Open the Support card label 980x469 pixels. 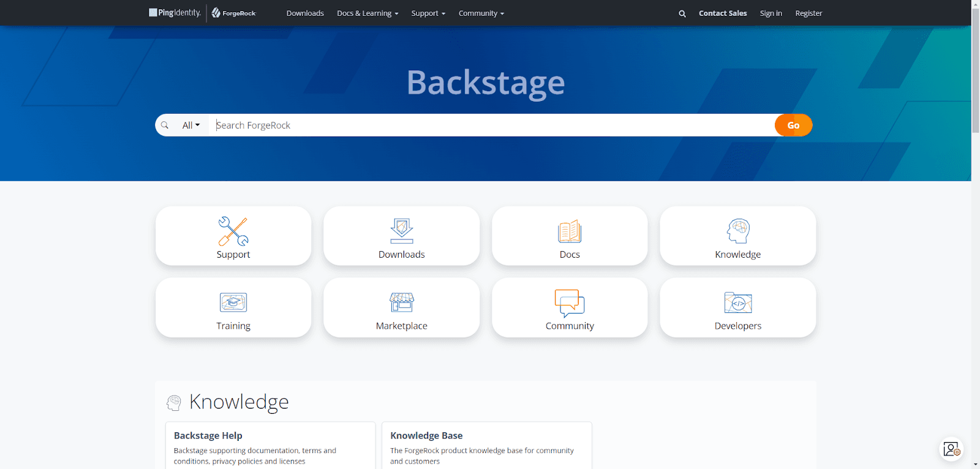(233, 255)
